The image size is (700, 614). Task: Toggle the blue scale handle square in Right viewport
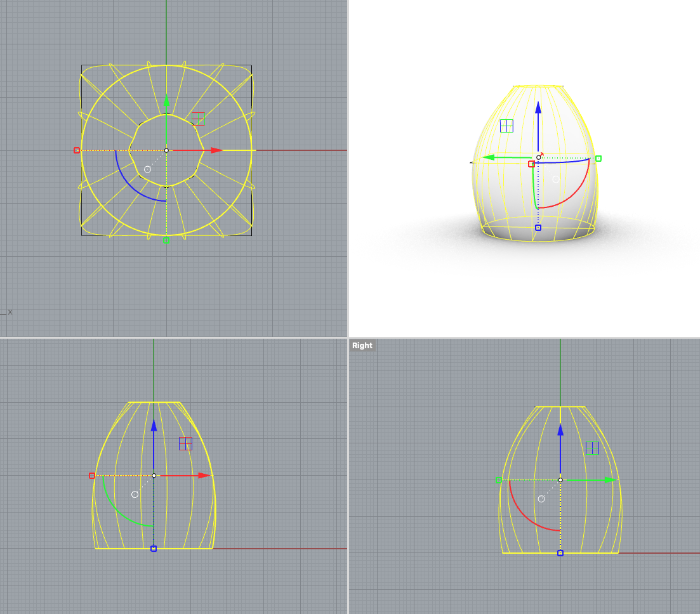(x=560, y=554)
